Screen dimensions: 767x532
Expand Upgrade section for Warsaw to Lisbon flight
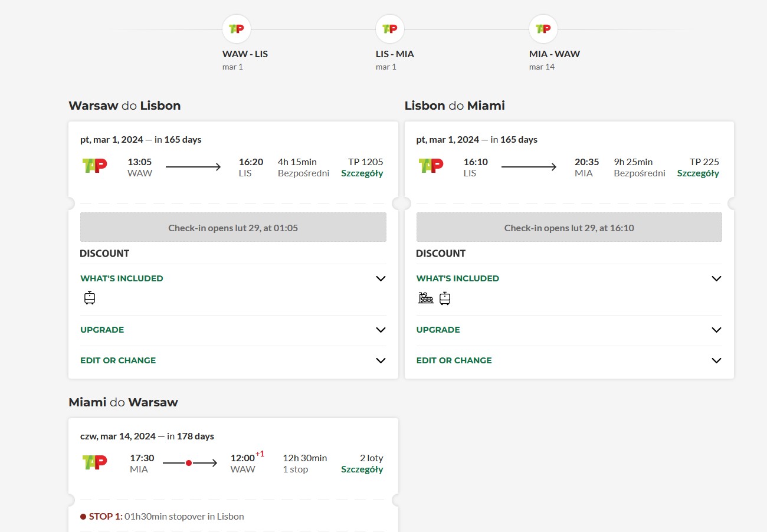(233, 330)
